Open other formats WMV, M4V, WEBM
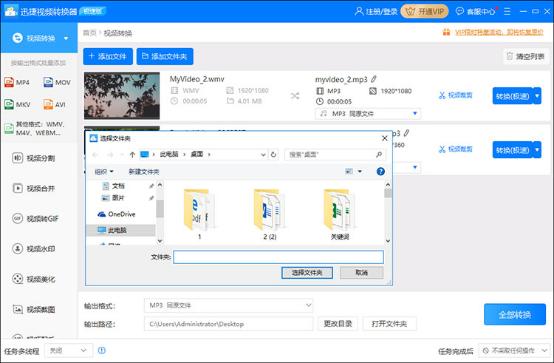Viewport: 554px width, 363px height. pyautogui.click(x=35, y=128)
